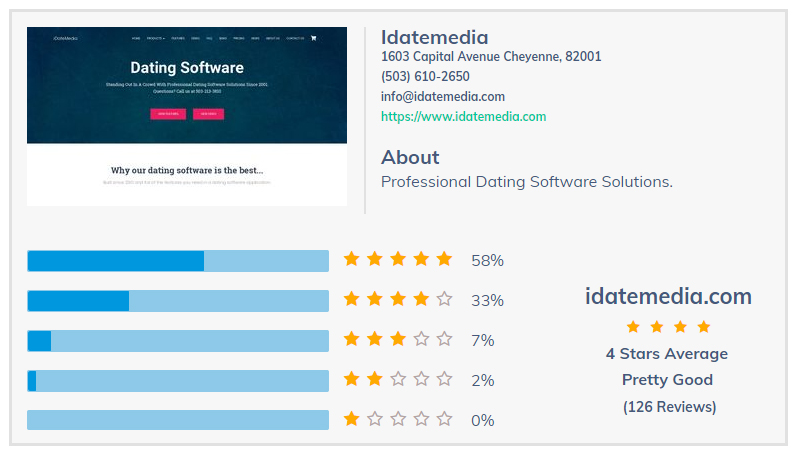Click the About section heading

click(410, 157)
